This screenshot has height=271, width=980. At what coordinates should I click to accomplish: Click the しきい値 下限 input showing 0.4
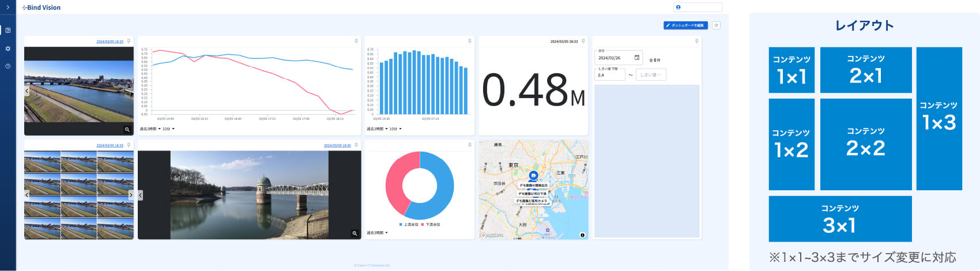point(609,75)
